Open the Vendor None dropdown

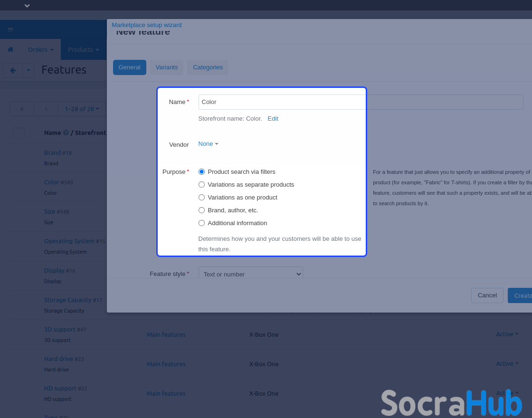(x=209, y=144)
